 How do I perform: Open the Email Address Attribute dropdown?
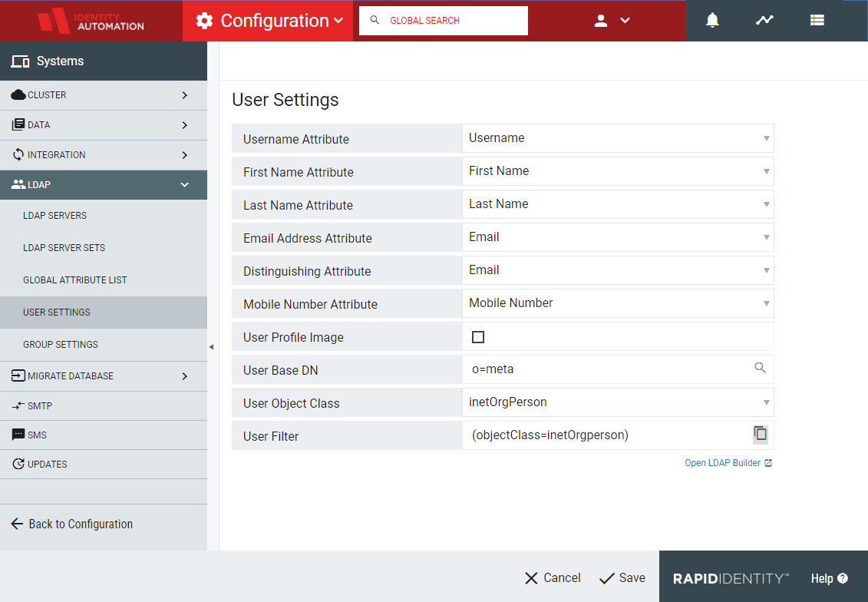pyautogui.click(x=618, y=237)
